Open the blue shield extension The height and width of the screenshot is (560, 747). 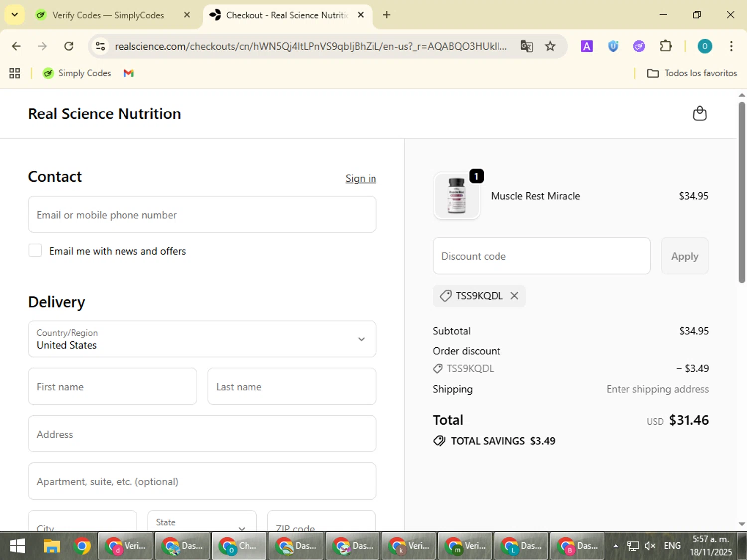click(x=613, y=46)
